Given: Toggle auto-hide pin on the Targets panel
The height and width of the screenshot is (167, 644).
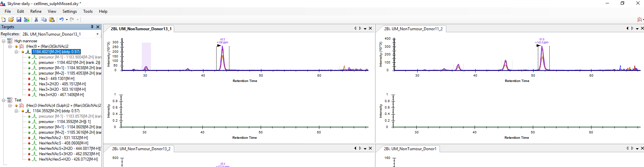Looking at the screenshot, I should (x=92, y=27).
